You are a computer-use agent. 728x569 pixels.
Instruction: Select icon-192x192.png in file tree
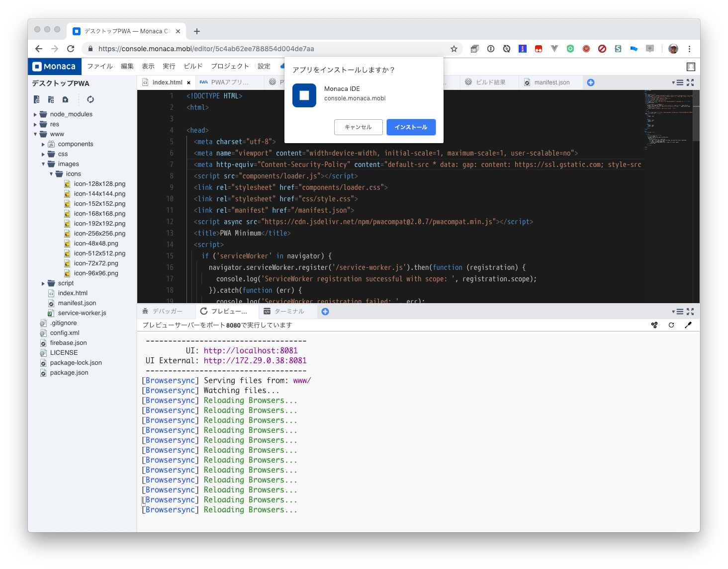[x=99, y=224]
